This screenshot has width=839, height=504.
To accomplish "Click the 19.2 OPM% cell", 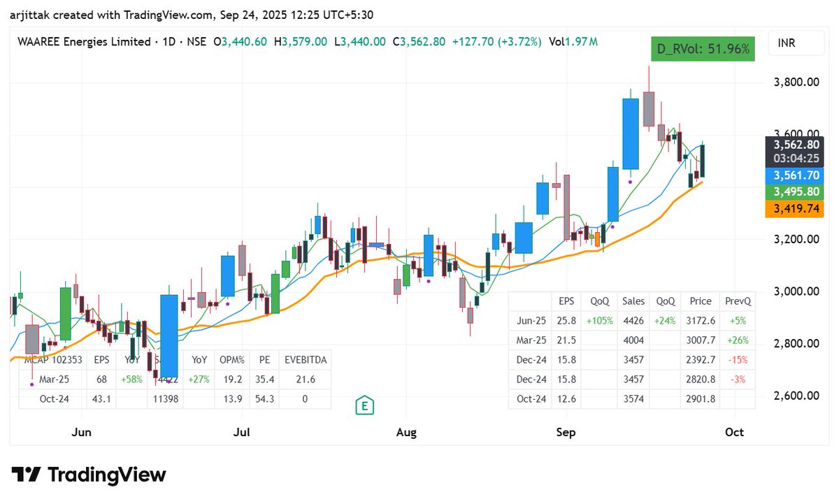I will point(231,380).
